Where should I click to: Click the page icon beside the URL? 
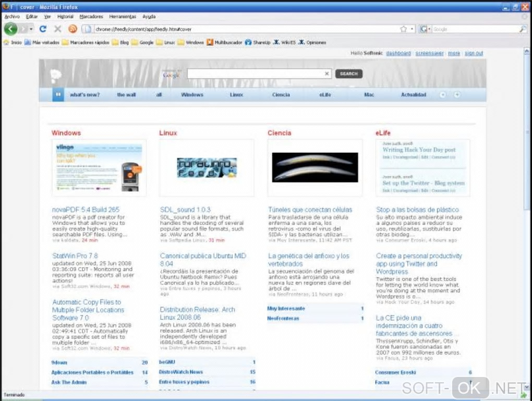(87, 29)
